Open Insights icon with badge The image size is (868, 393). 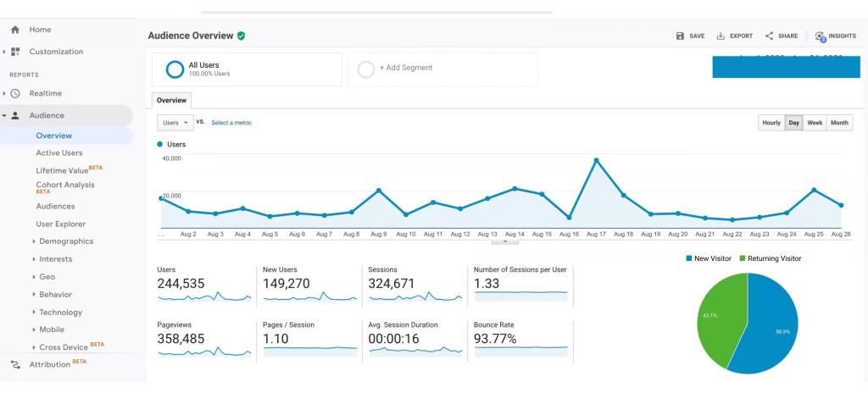coord(820,36)
